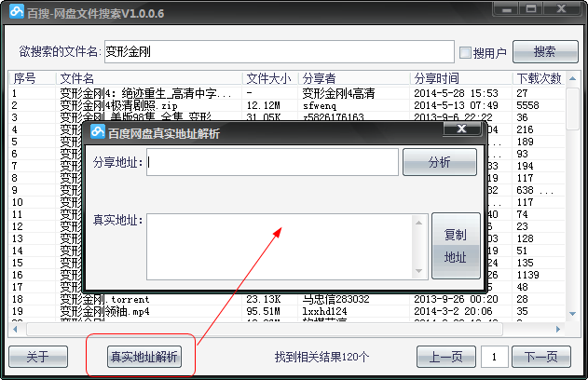The height and width of the screenshot is (380, 588).
Task: Click share time 2014-5-28 15:53
Action: coord(456,93)
